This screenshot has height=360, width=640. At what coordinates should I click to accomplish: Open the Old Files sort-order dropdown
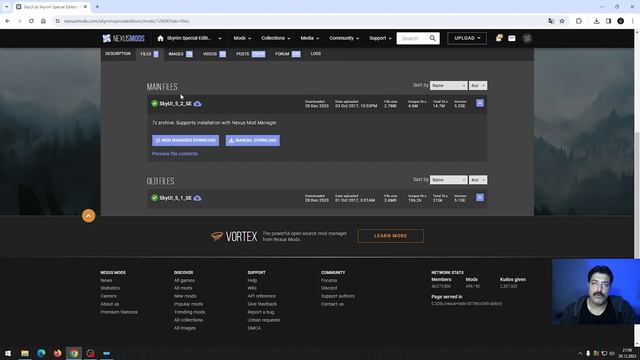pos(478,180)
